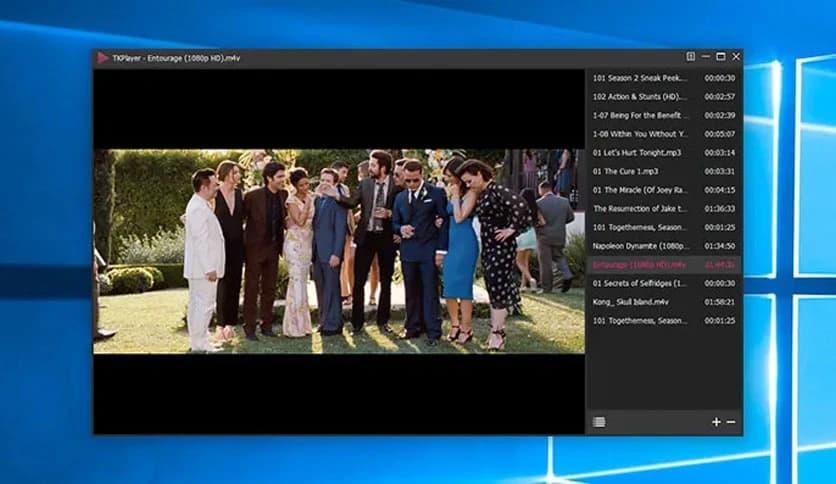Click the pin icon left of minimize button

pyautogui.click(x=690, y=57)
